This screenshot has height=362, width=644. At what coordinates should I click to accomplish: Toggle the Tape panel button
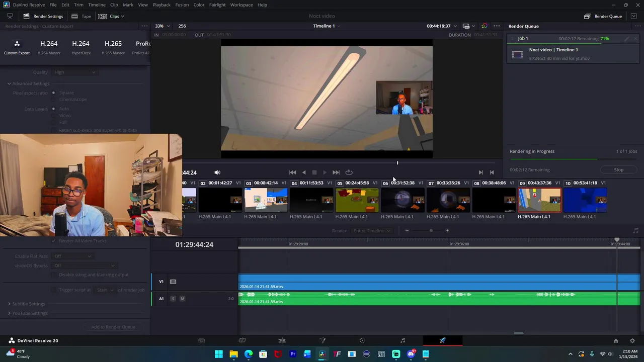coord(82,16)
